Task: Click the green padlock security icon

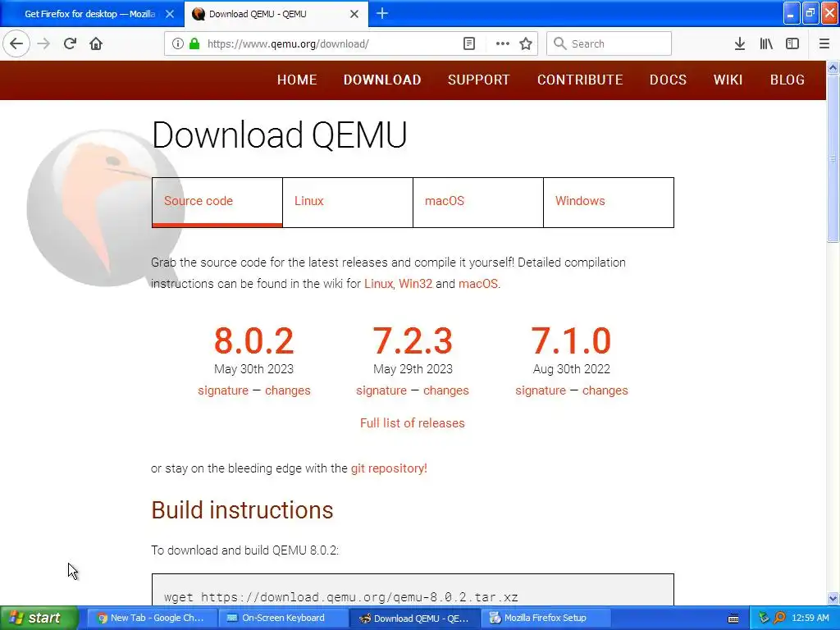Action: click(x=194, y=43)
